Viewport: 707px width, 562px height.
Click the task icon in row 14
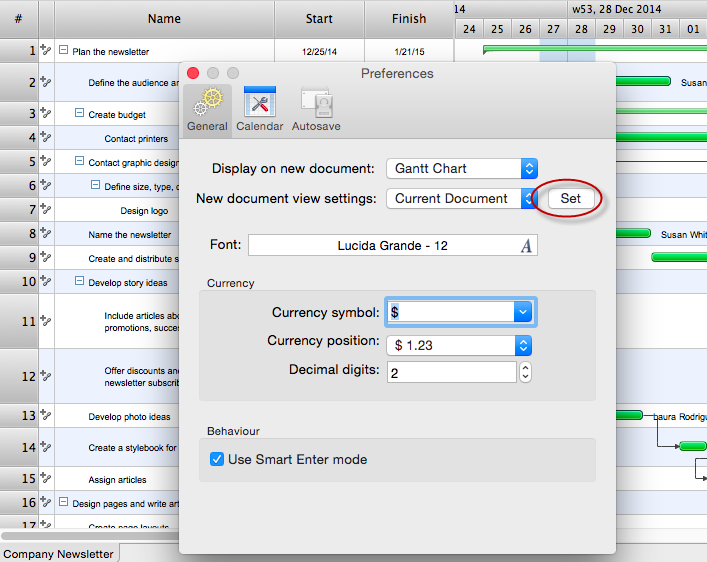click(46, 447)
